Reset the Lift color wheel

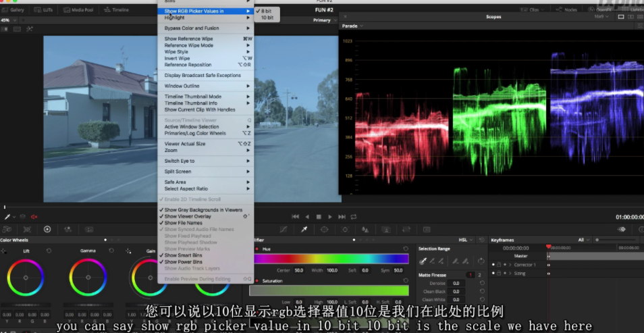click(49, 251)
